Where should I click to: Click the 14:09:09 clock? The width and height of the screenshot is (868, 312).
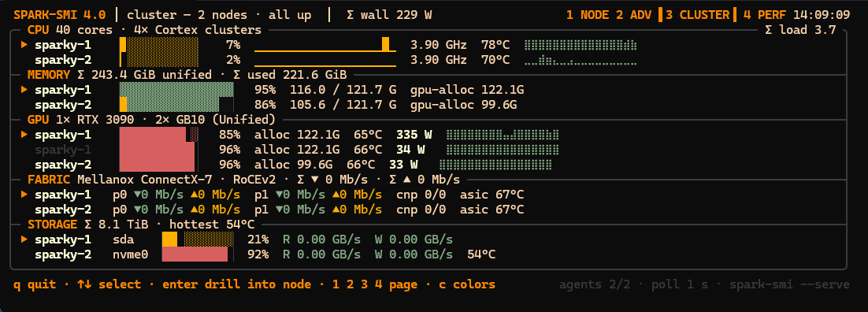pyautogui.click(x=822, y=15)
